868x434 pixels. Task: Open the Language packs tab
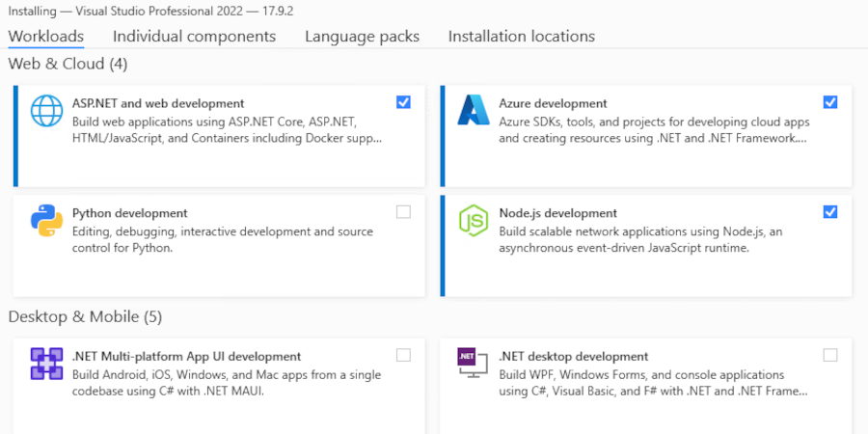click(x=362, y=37)
